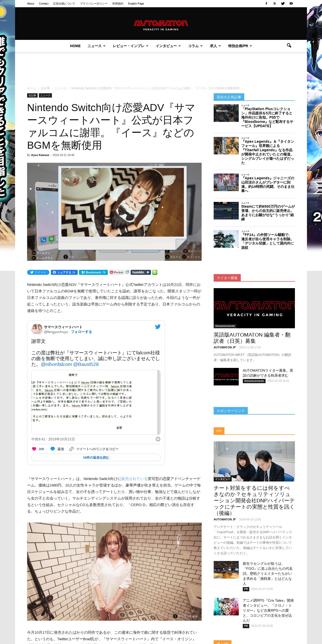Screen dimensions: 322x644
Task: Open 英語版AUTOMATON 編集者・翻訳者募集 article
Action: (252, 338)
